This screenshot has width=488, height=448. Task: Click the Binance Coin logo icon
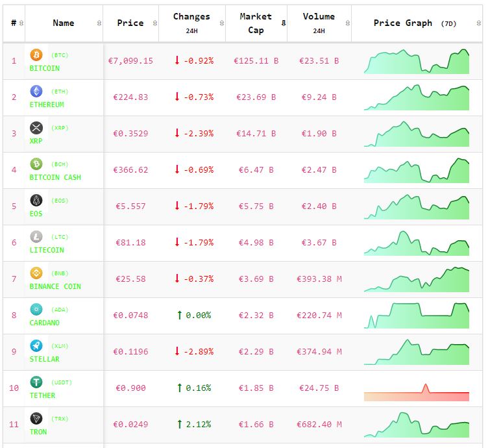(36, 273)
